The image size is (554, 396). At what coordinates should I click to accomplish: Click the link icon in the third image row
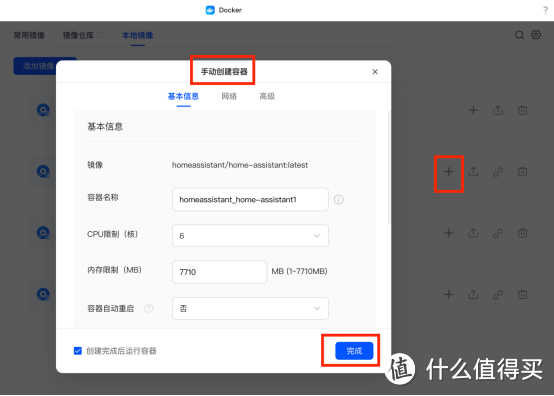pyautogui.click(x=498, y=233)
